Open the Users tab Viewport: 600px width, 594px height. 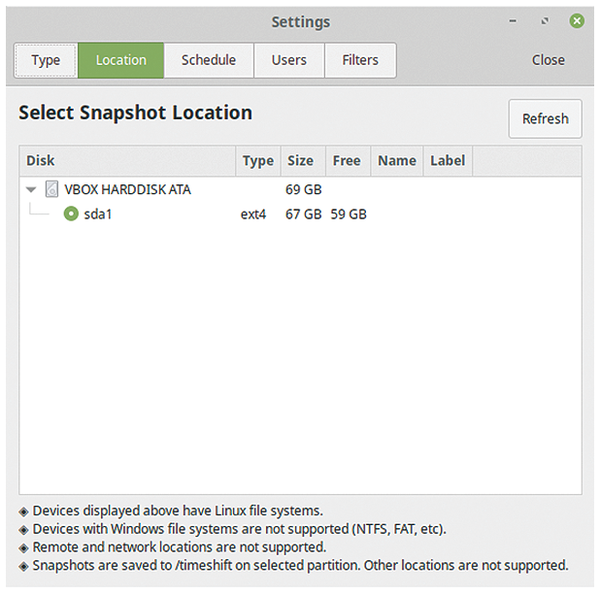coord(289,60)
